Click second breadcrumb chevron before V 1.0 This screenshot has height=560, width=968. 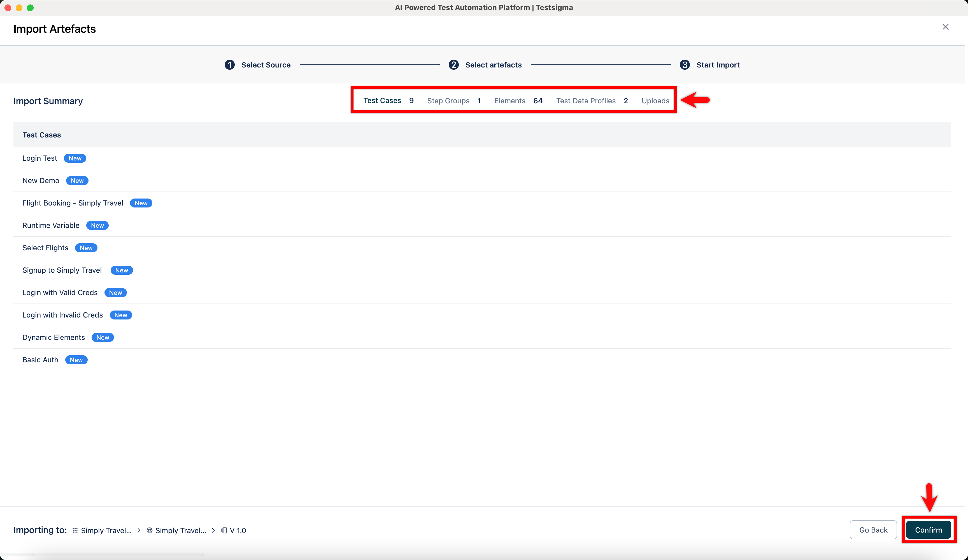pyautogui.click(x=213, y=530)
